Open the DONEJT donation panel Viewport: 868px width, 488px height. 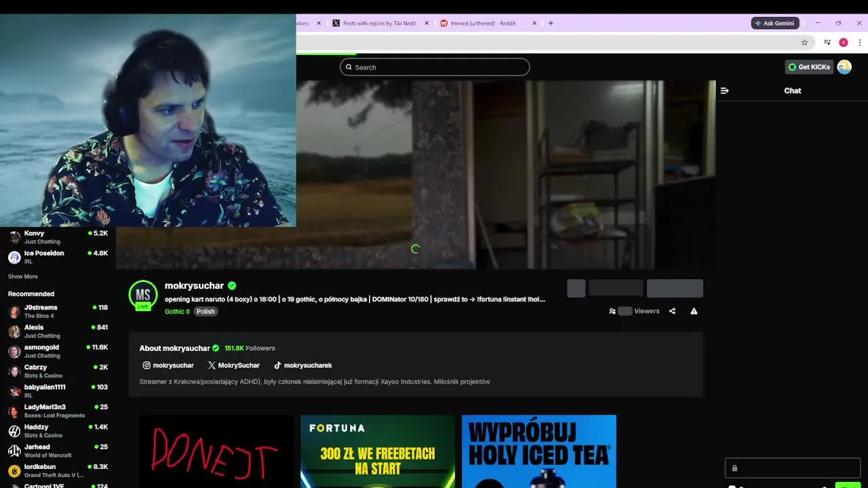[x=216, y=451]
